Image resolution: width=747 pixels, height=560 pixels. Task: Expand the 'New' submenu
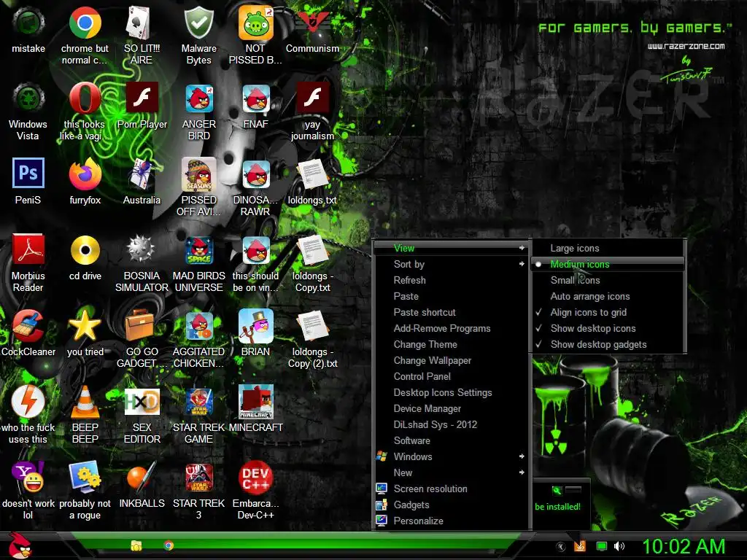[451, 472]
